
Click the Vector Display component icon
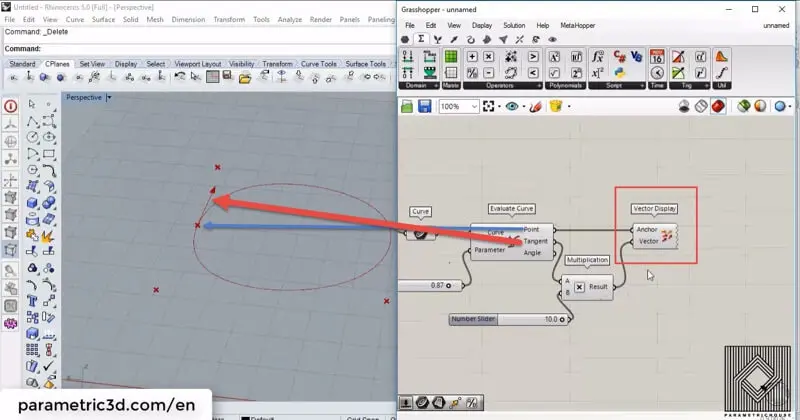click(668, 235)
